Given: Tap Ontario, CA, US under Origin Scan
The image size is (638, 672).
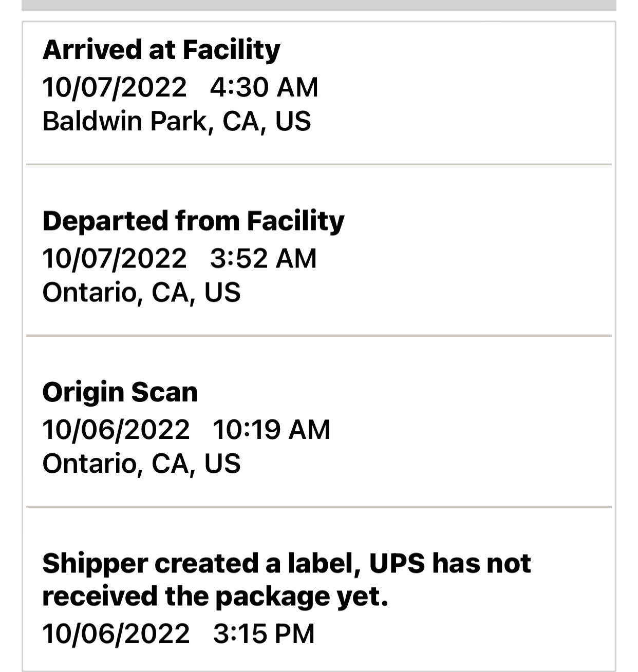Looking at the screenshot, I should [x=141, y=464].
